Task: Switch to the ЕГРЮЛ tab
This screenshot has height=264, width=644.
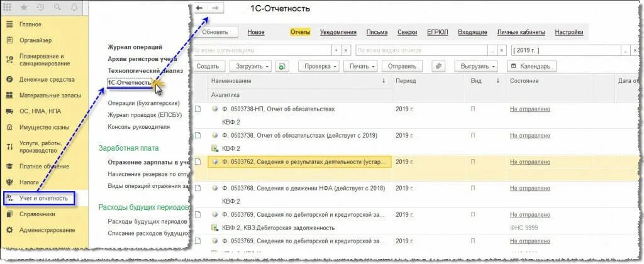Action: click(438, 32)
